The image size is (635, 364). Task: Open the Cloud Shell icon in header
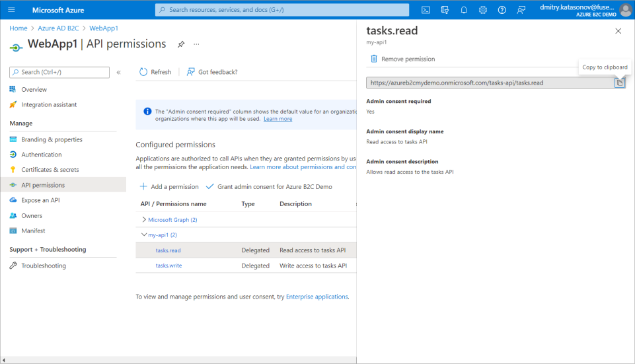point(426,10)
